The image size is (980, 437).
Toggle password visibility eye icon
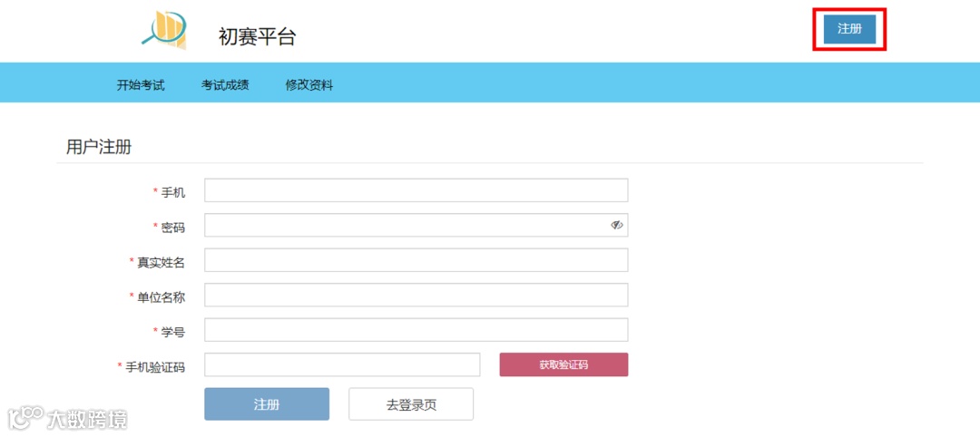click(x=617, y=225)
